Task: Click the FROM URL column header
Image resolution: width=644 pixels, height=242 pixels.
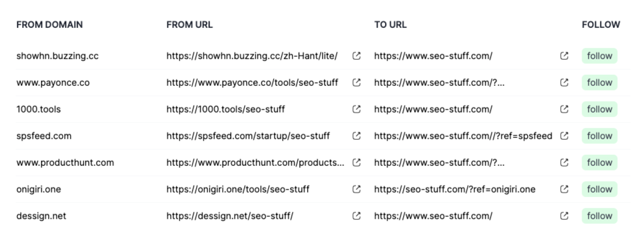Action: (190, 25)
